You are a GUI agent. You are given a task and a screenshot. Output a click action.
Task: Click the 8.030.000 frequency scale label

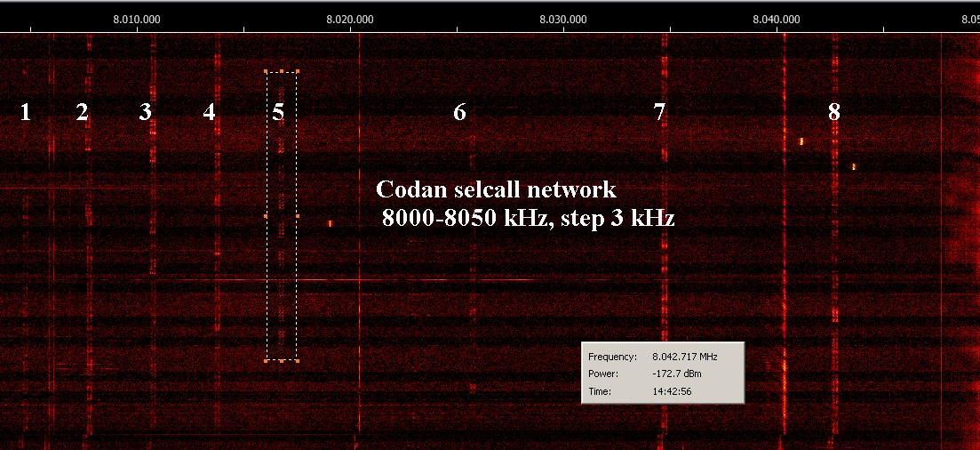pyautogui.click(x=563, y=20)
